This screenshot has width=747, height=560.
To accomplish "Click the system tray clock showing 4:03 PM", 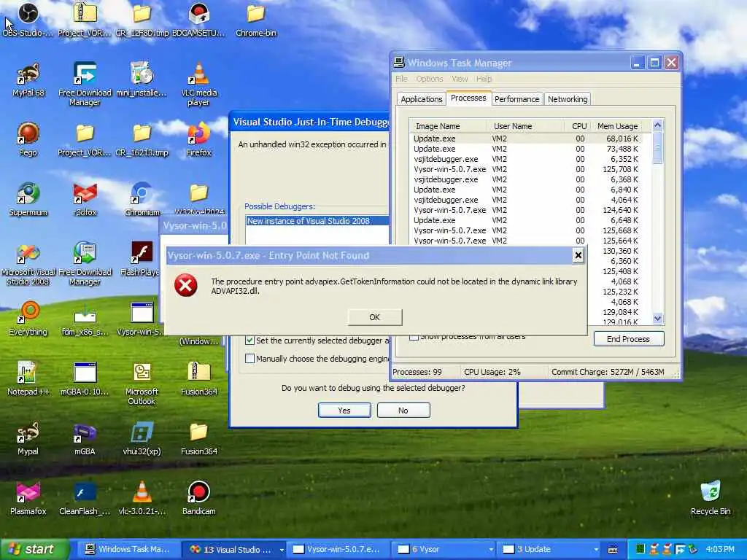I will pos(720,550).
